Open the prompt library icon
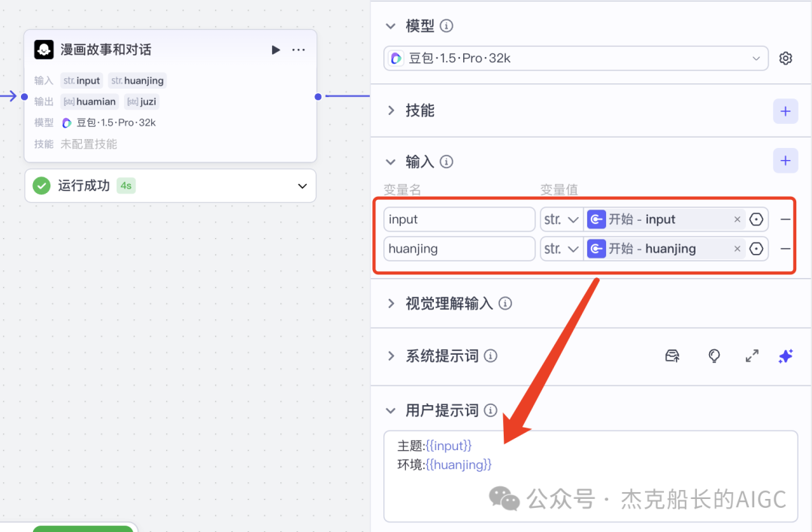Viewport: 812px width, 532px height. [x=672, y=356]
